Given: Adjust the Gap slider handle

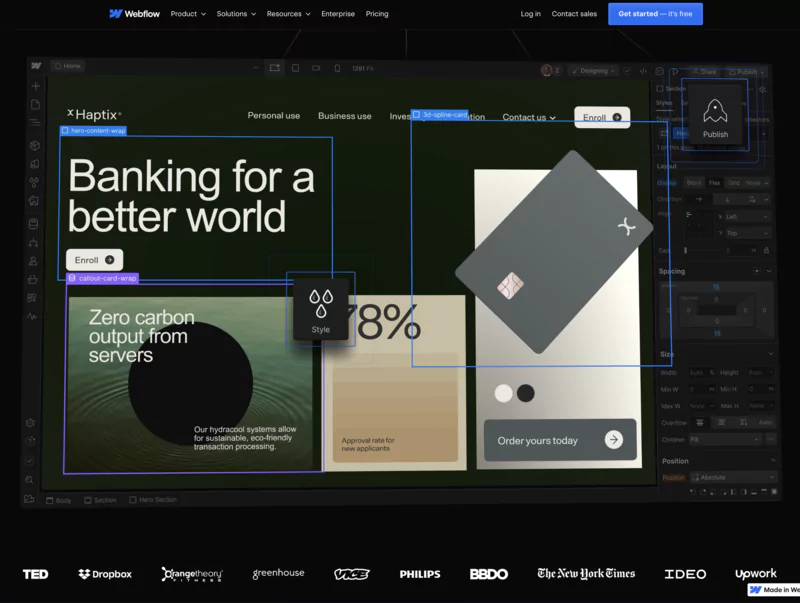Looking at the screenshot, I should click(686, 250).
